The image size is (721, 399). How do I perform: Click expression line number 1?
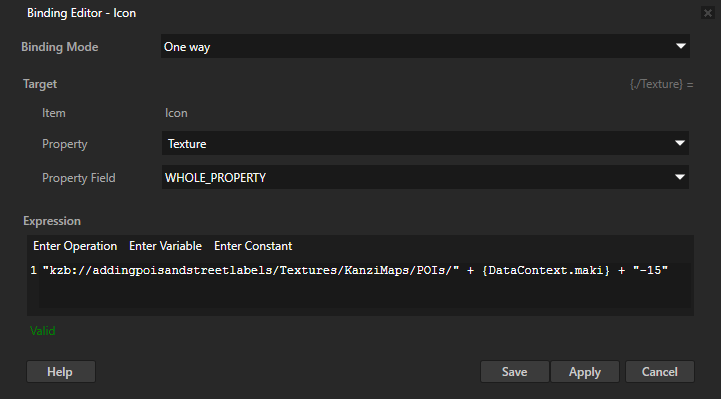(34, 270)
